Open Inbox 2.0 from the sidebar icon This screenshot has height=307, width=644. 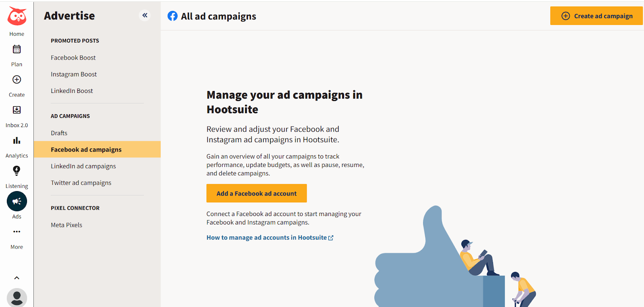pos(17,110)
